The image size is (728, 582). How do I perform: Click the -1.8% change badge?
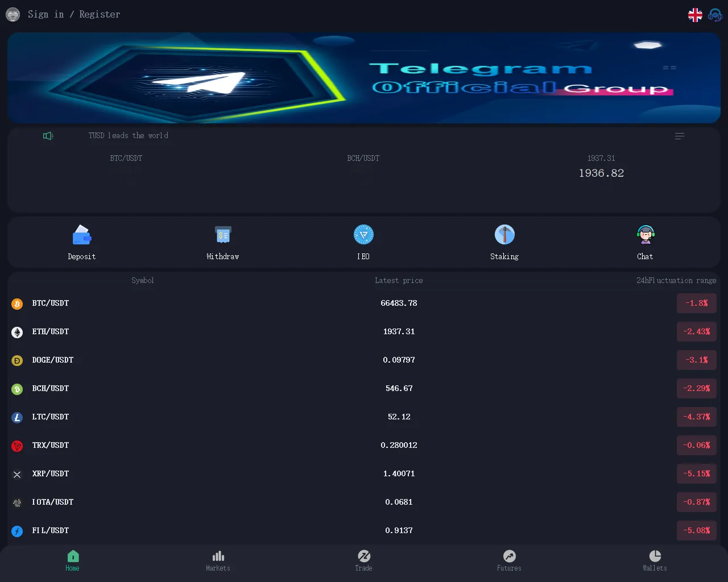pyautogui.click(x=697, y=304)
